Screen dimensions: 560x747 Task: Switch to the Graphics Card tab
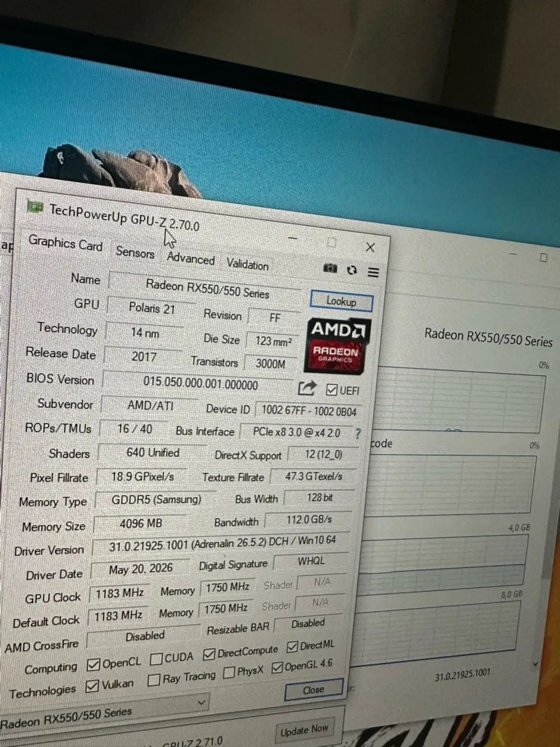(65, 243)
